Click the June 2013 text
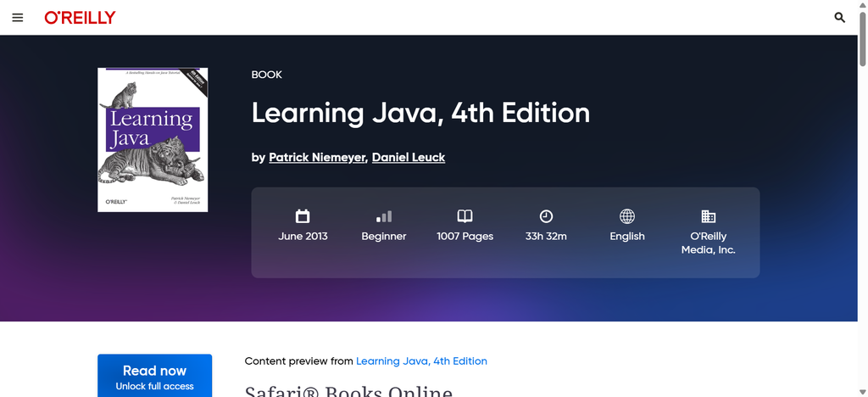 point(303,237)
